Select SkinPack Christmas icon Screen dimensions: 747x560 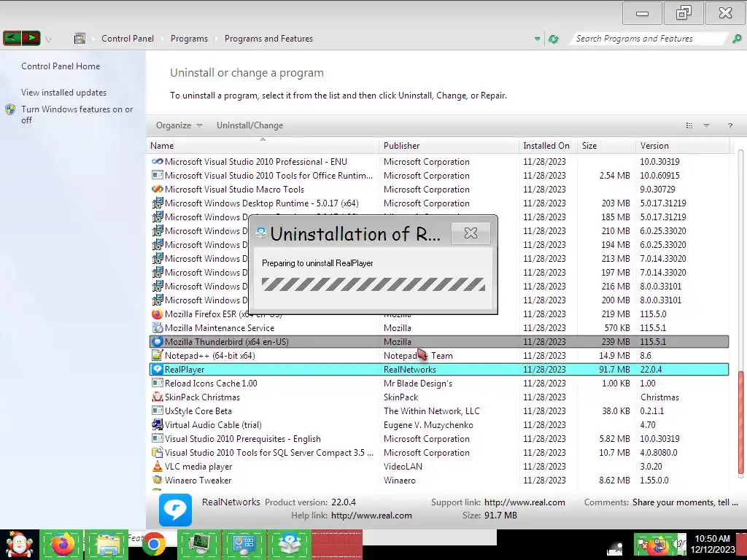[158, 397]
